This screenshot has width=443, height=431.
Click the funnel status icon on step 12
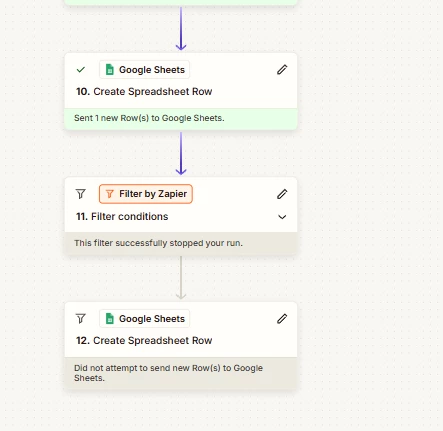point(81,319)
